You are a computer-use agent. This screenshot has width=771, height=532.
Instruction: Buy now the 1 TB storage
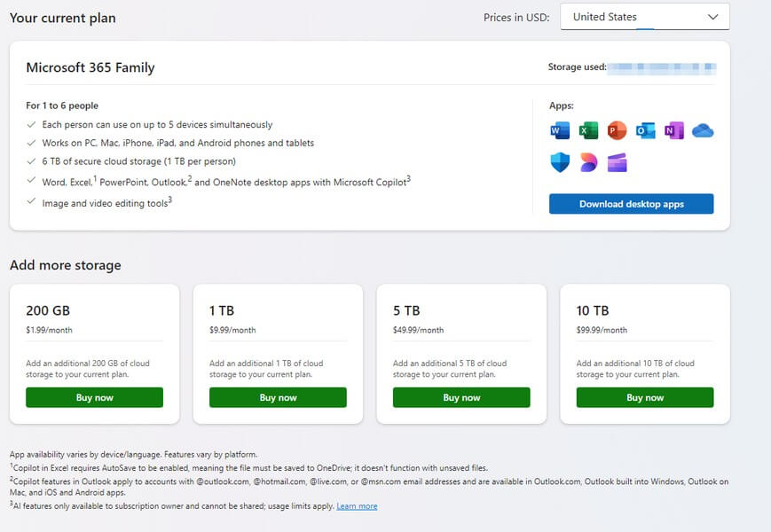278,397
